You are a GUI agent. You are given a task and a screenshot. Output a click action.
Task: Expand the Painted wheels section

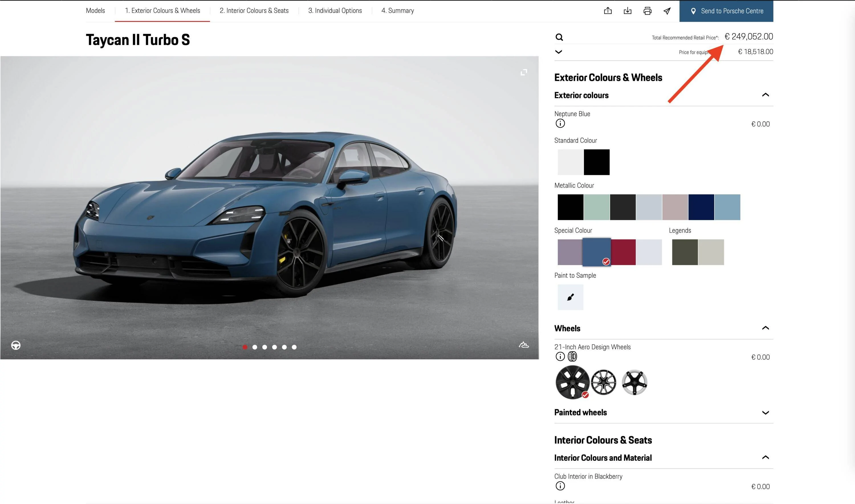765,413
